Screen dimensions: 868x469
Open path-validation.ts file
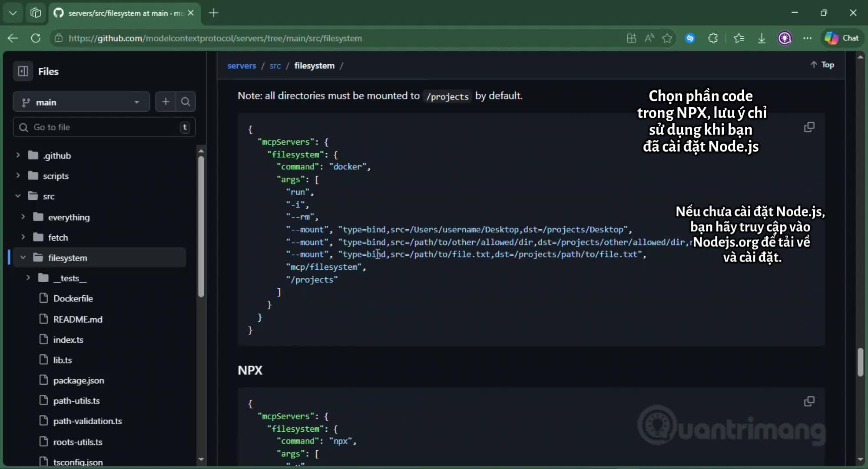87,421
